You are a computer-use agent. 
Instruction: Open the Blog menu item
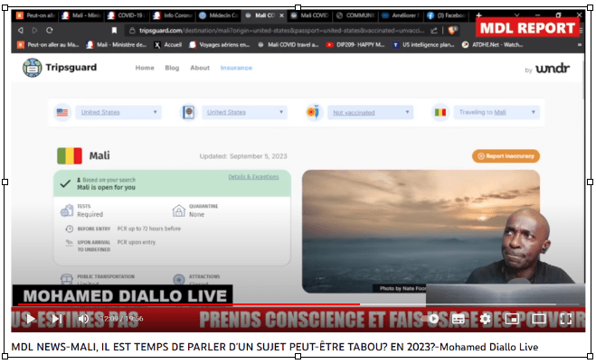tap(172, 68)
